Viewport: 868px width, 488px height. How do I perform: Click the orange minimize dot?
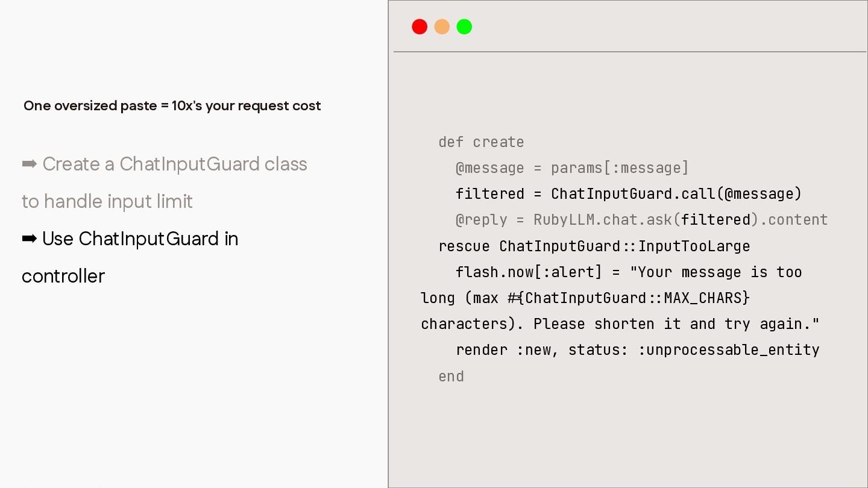click(442, 27)
